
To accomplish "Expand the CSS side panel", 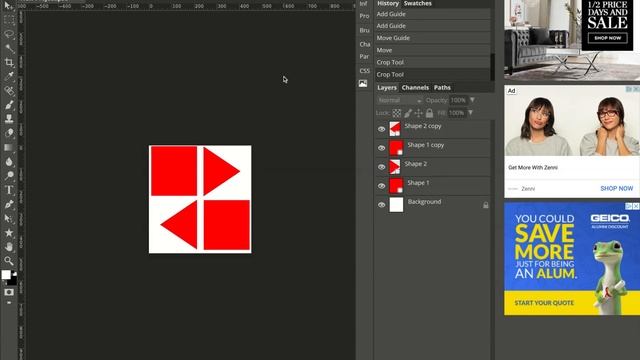I will click(x=364, y=71).
